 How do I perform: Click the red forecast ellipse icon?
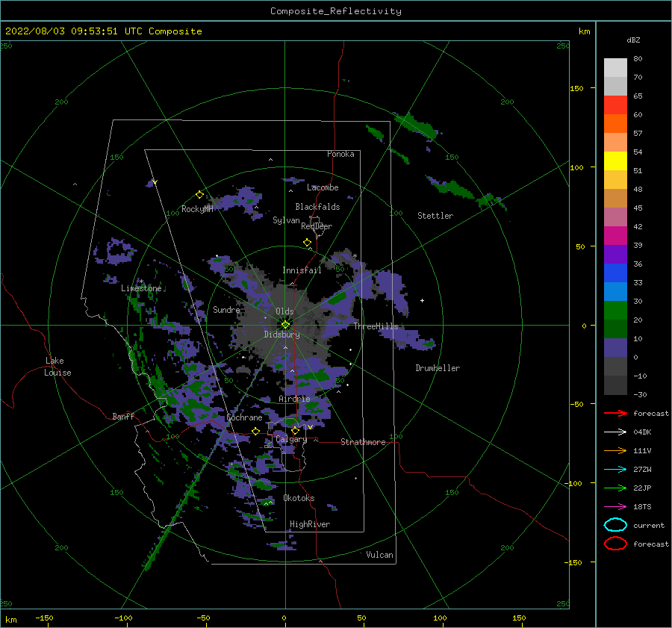point(615,544)
